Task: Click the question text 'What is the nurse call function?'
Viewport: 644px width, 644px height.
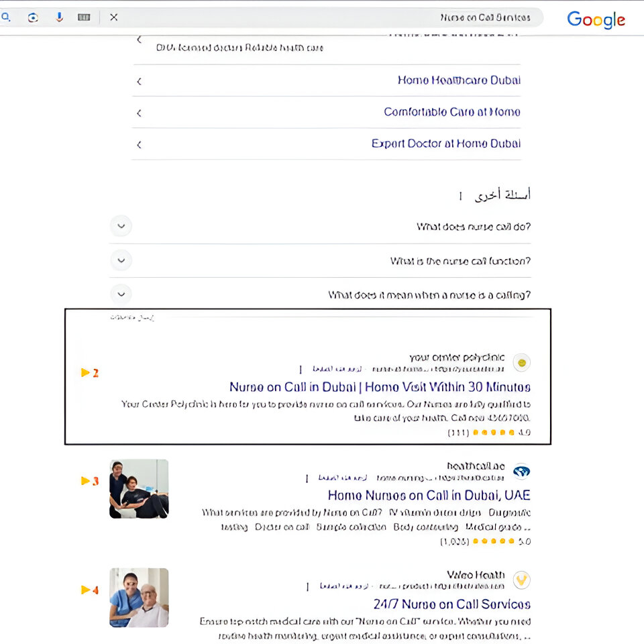Action: click(460, 261)
